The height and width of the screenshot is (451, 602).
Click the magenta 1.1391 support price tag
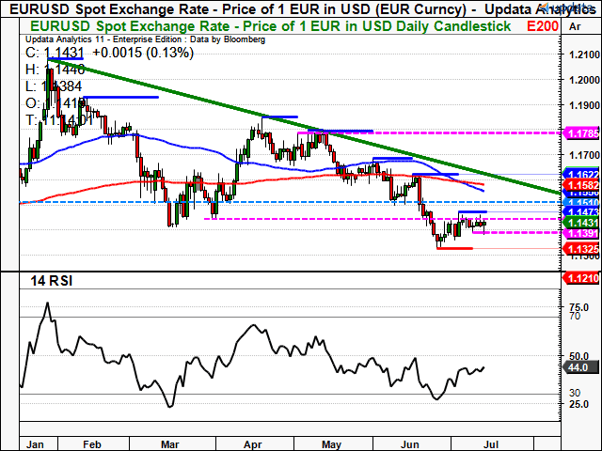click(581, 233)
